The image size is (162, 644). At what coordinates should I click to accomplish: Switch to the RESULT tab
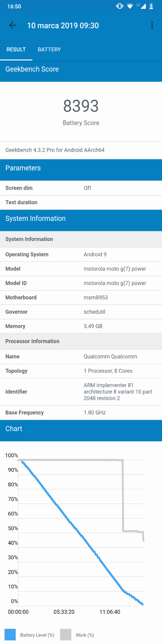pyautogui.click(x=16, y=50)
